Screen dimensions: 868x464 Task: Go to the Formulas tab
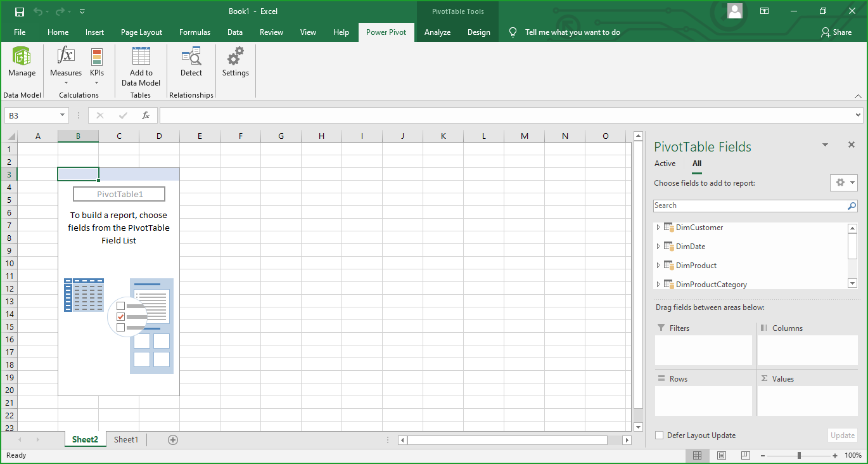click(x=195, y=32)
